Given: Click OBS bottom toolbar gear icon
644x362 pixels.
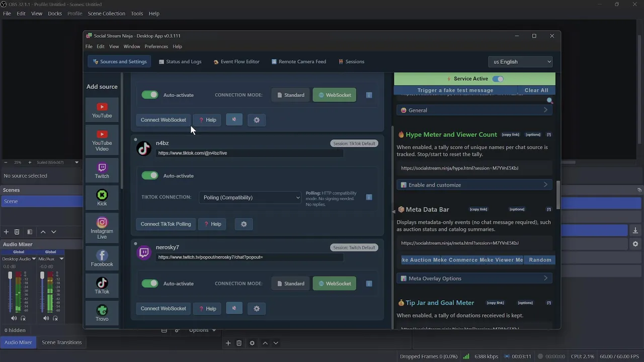Looking at the screenshot, I should tap(252, 343).
